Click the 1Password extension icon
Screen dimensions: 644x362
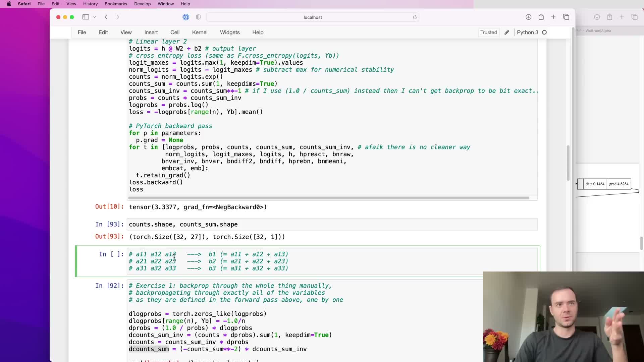186,17
